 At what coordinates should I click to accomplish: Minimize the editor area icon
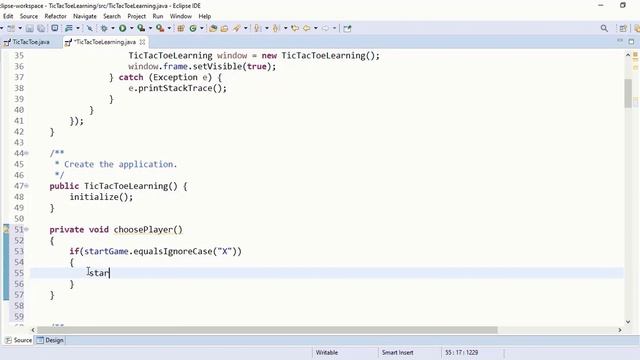coord(620,41)
